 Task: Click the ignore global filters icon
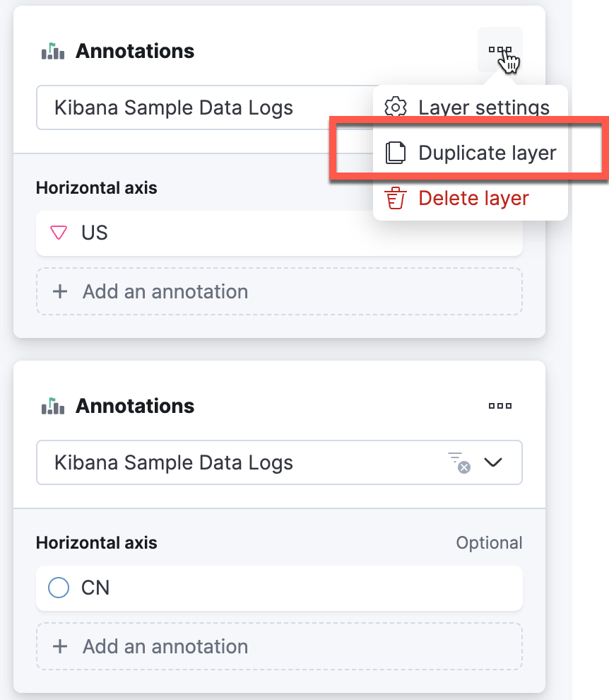(459, 462)
